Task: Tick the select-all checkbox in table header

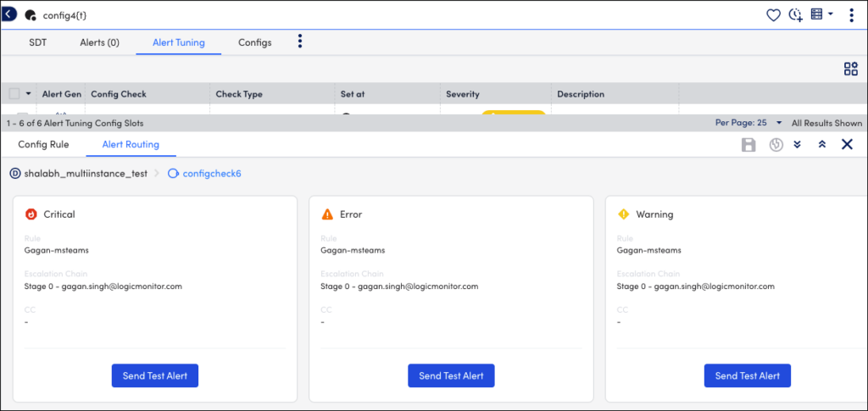Action: pos(14,94)
